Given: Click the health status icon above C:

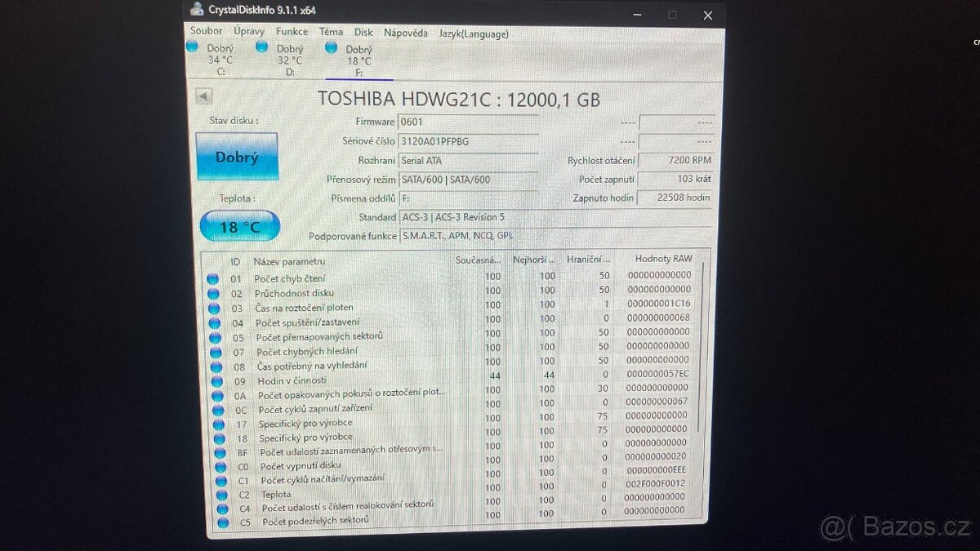Looking at the screenshot, I should [x=191, y=47].
